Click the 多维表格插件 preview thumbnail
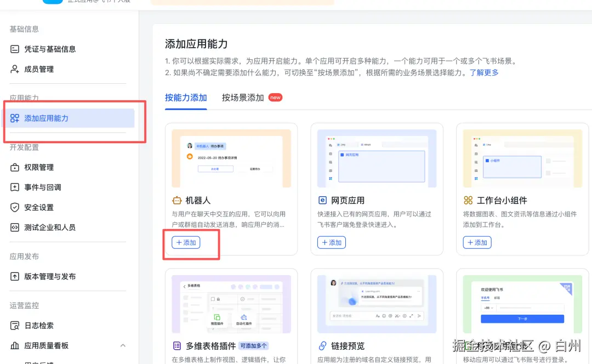This screenshot has width=592, height=364. point(231,304)
